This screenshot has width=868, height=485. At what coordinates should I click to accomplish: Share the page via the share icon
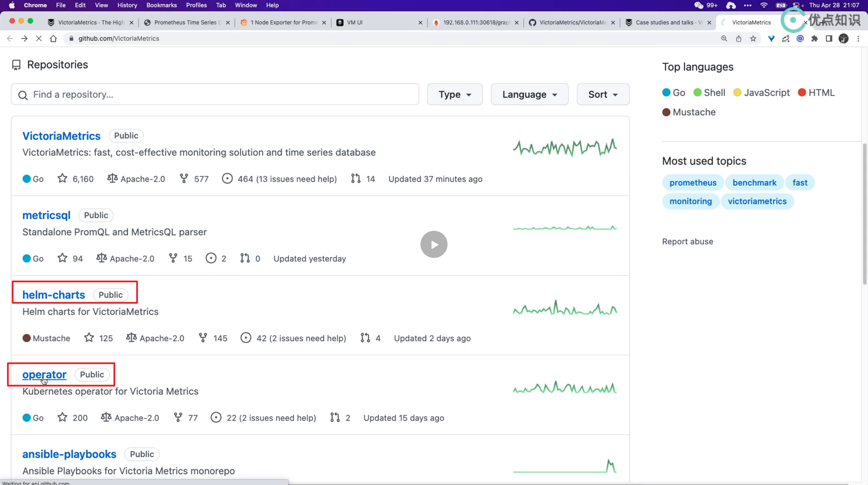738,39
